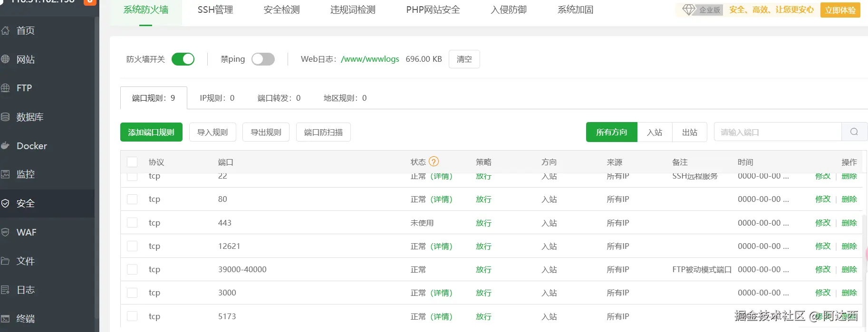Click the 企业版 diamond icon
The height and width of the screenshot is (332, 868).
688,9
